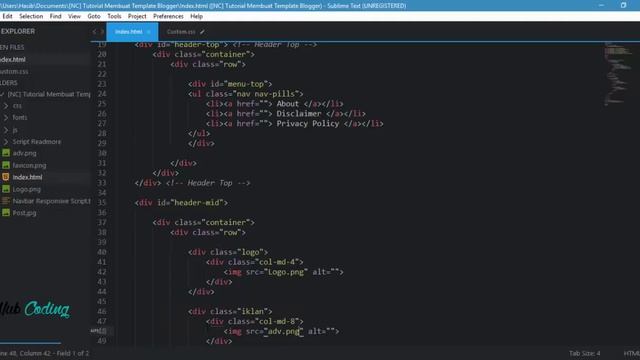Open the Find menu

tap(56, 16)
